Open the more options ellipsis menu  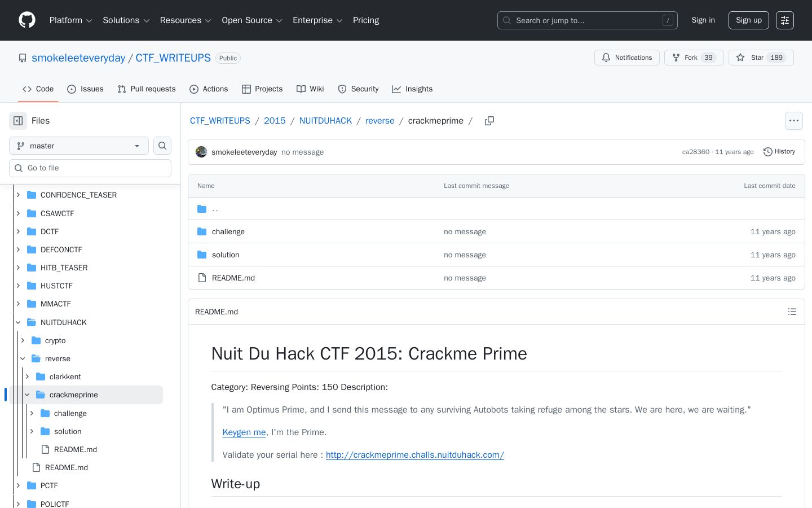click(x=794, y=121)
